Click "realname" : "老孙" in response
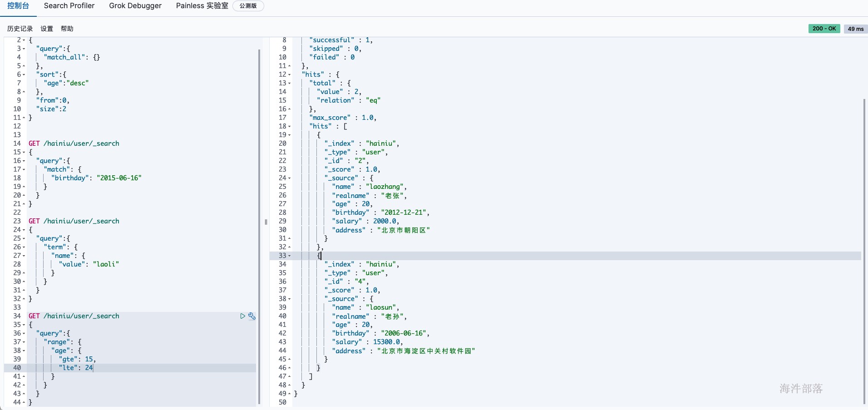The height and width of the screenshot is (410, 868). (370, 316)
